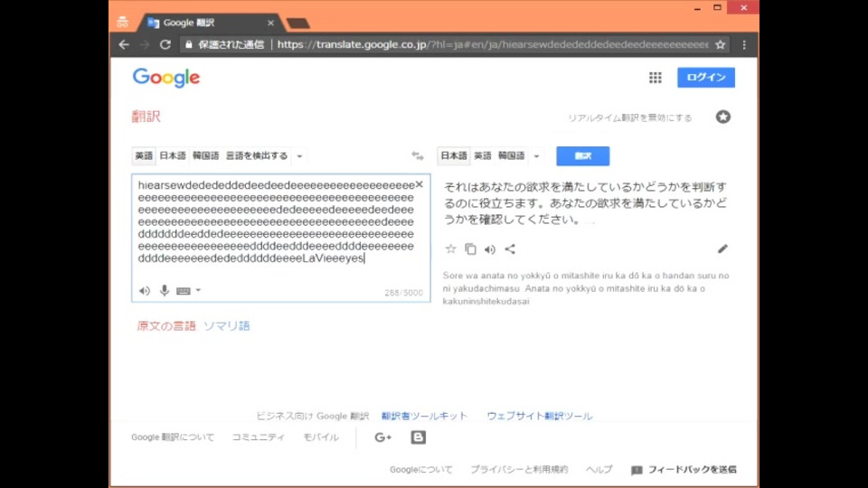Close the Google 翻訳 browser tab
The image size is (868, 488).
270,23
